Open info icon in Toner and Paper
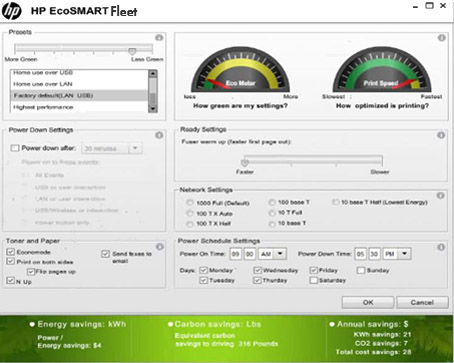The width and height of the screenshot is (454, 363). pyautogui.click(x=160, y=247)
